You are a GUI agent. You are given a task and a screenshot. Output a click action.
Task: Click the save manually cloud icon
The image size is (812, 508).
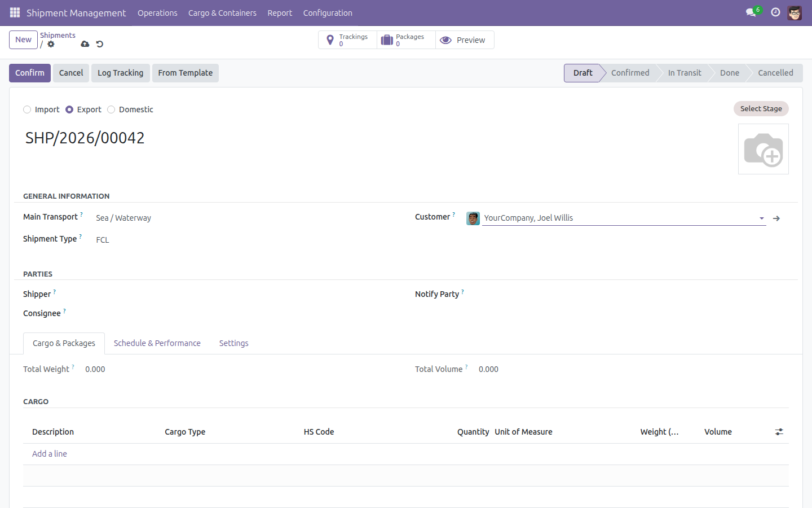(x=85, y=44)
